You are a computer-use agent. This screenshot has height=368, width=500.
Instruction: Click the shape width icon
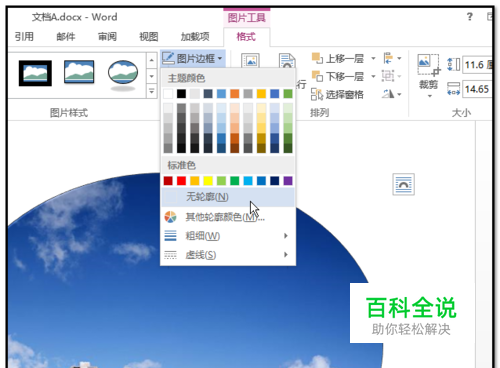click(454, 89)
